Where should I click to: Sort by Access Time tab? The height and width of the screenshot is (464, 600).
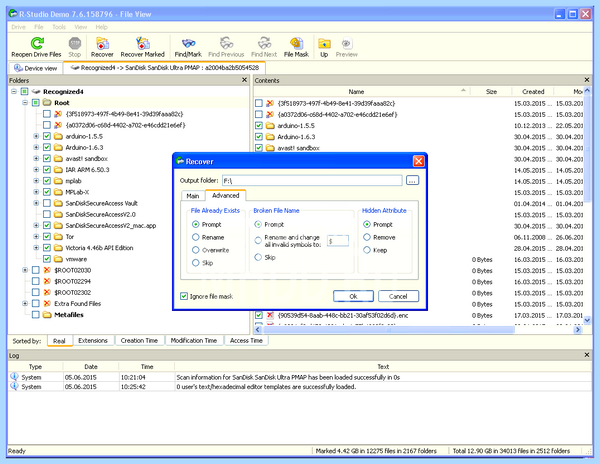[x=246, y=340]
